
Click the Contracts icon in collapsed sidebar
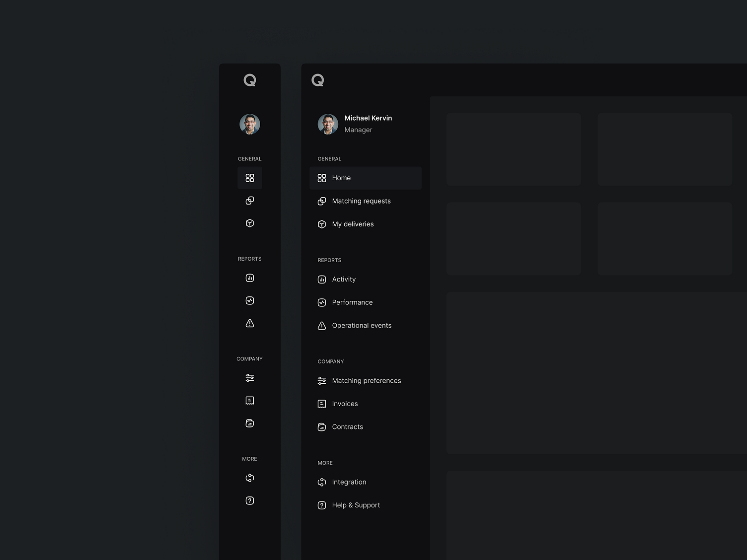[249, 423]
